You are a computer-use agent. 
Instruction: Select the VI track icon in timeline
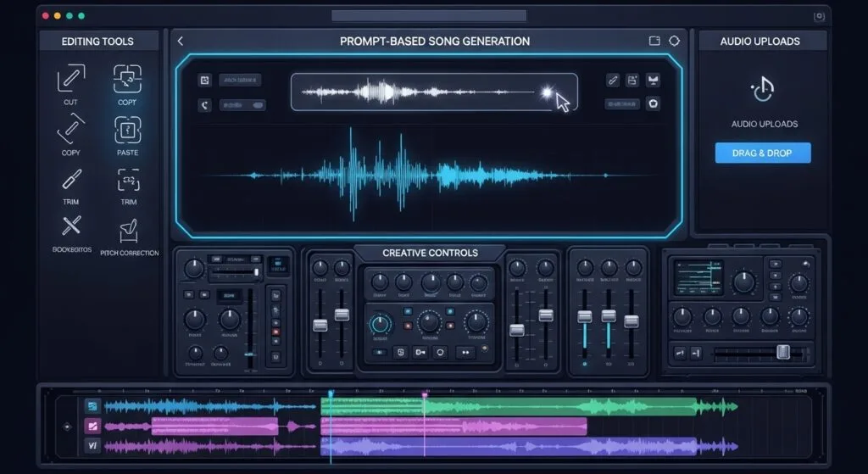92,445
